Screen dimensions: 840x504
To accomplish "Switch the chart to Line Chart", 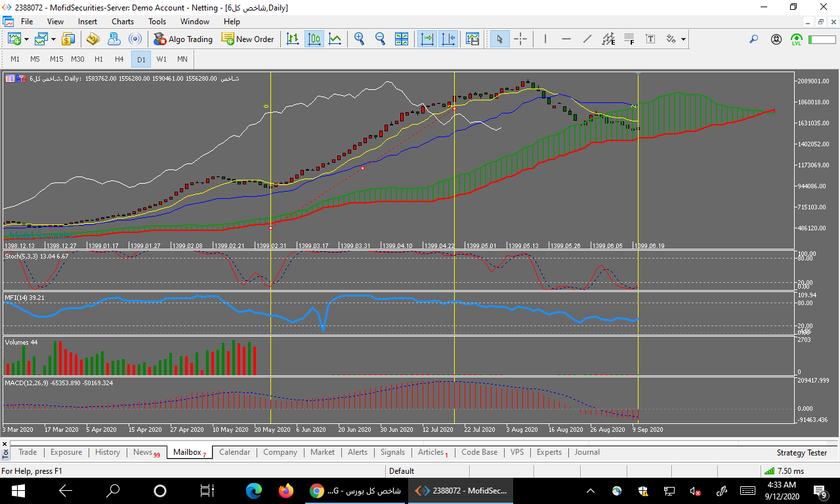I will [x=335, y=39].
